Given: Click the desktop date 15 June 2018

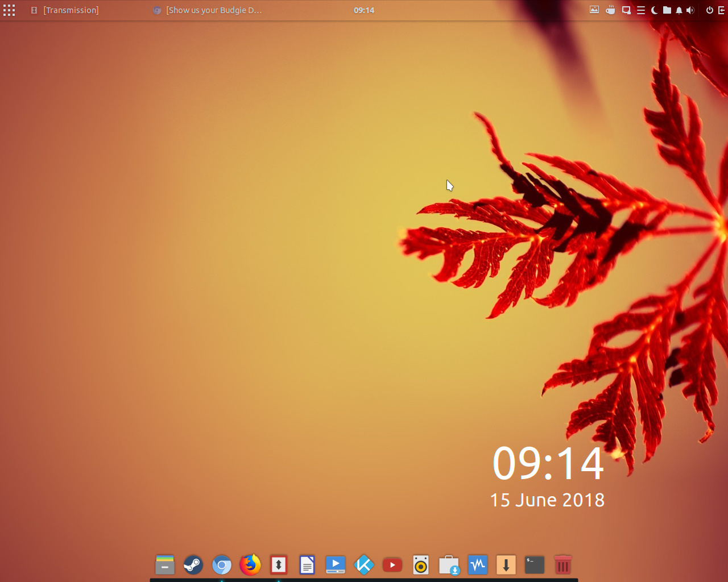Looking at the screenshot, I should [547, 500].
